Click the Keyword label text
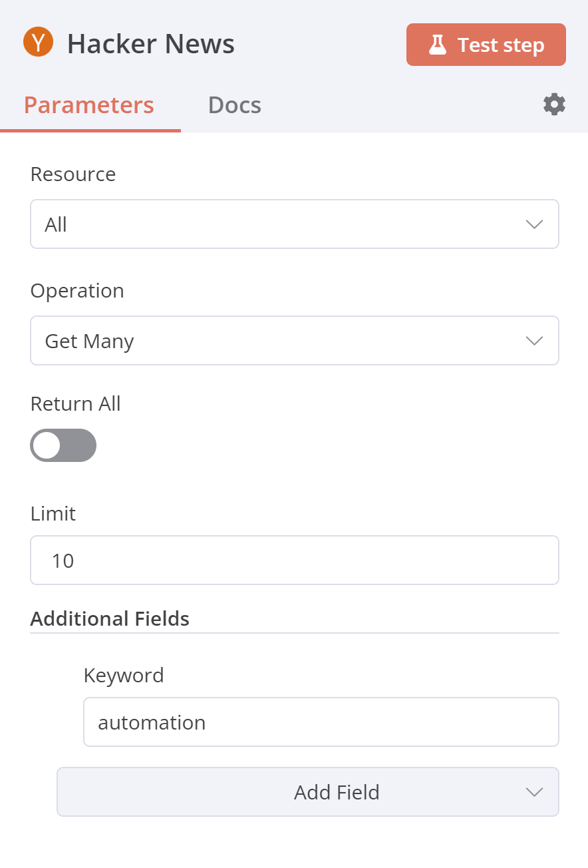The image size is (588, 868). pyautogui.click(x=124, y=676)
